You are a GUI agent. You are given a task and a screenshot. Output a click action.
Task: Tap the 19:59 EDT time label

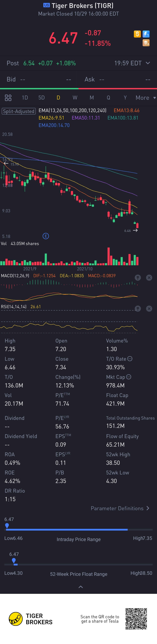[128, 63]
